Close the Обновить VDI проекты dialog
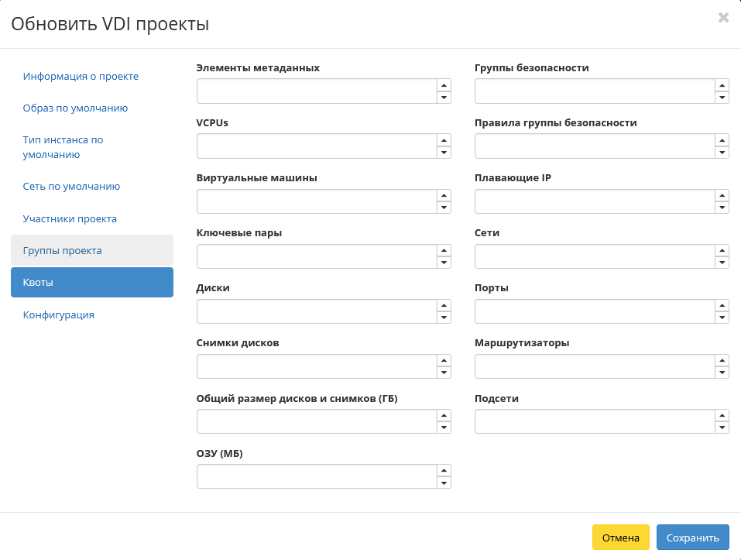Viewport: 741px width, 560px height. [723, 18]
